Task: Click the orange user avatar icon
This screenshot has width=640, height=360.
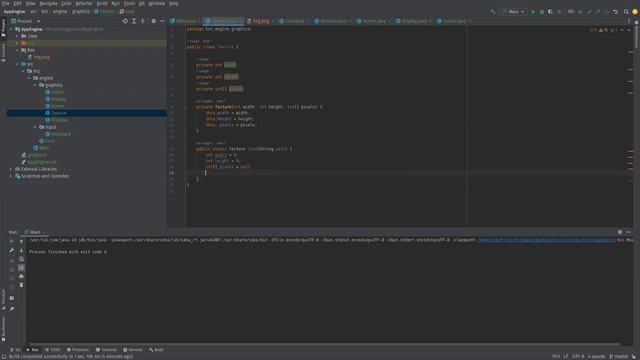Action: coord(635,12)
